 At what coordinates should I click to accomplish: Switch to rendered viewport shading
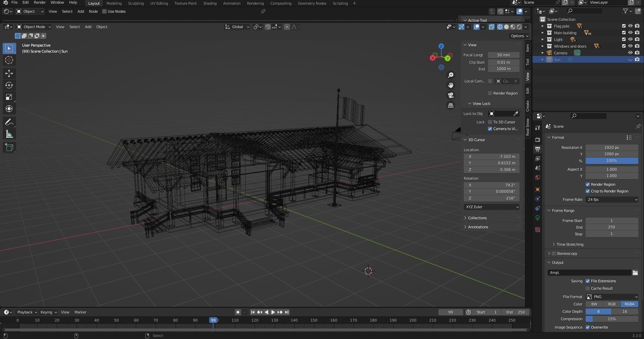point(519,27)
